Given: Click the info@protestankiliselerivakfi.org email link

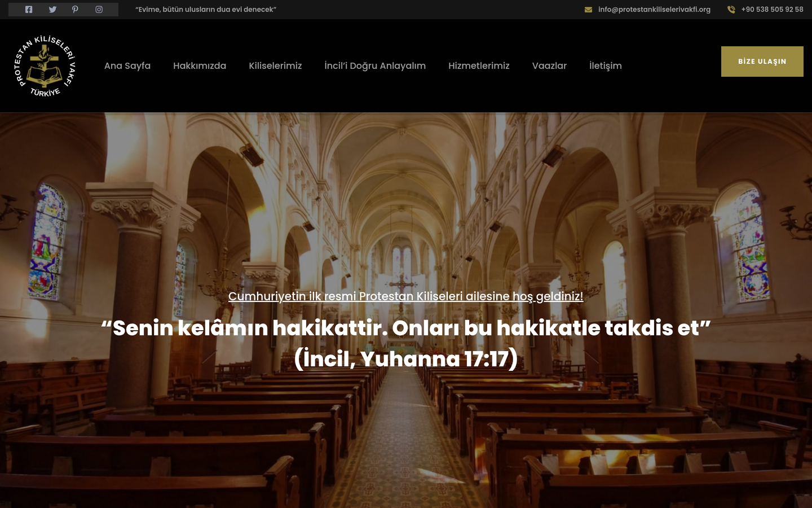Looking at the screenshot, I should 654,10.
